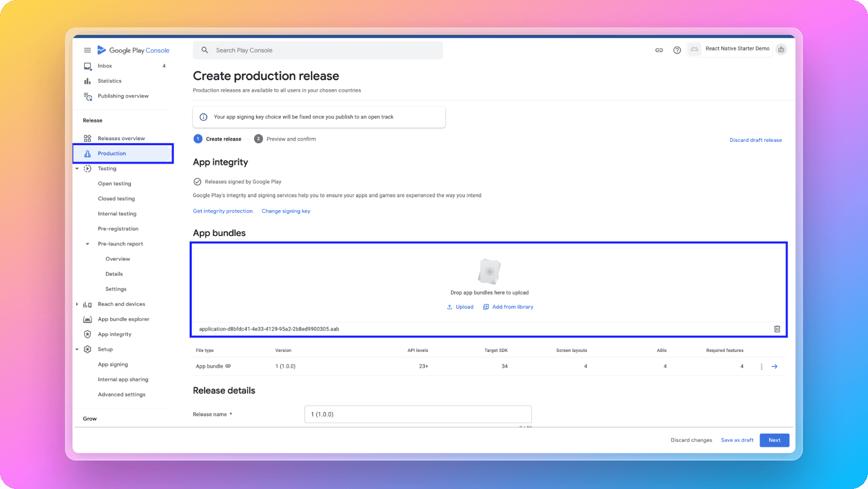Expand the Reach and devices arrow
The width and height of the screenshot is (868, 489).
[77, 304]
